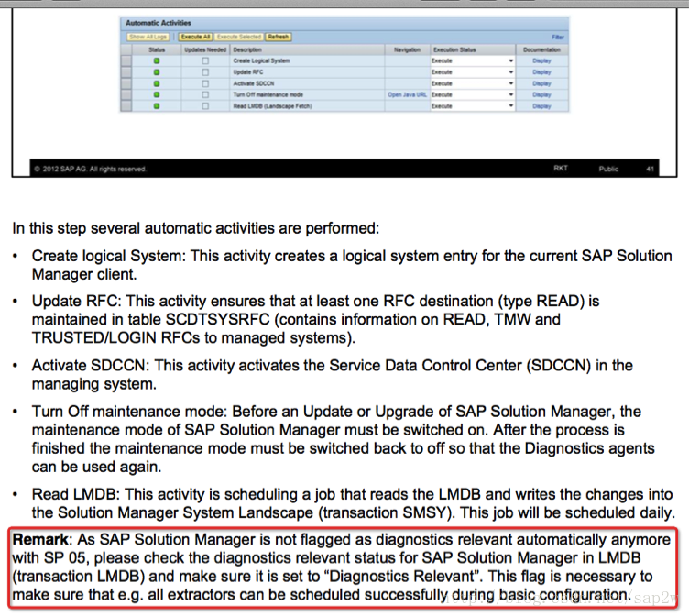Click the Show All Logs button

148,37
